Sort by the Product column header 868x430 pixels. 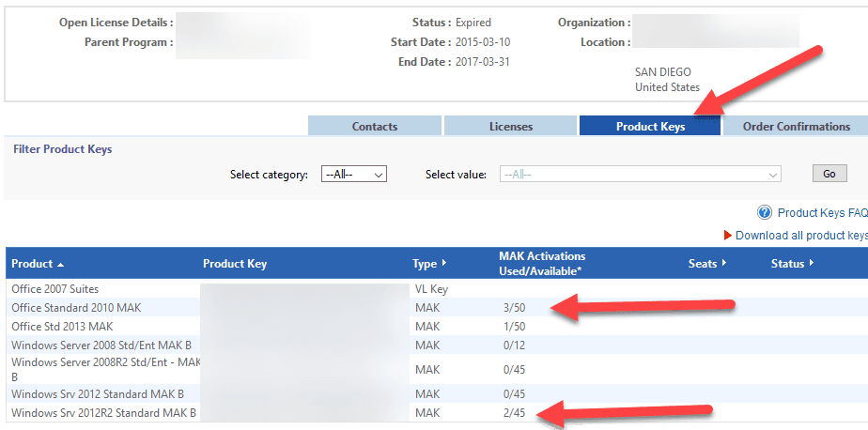[x=32, y=264]
